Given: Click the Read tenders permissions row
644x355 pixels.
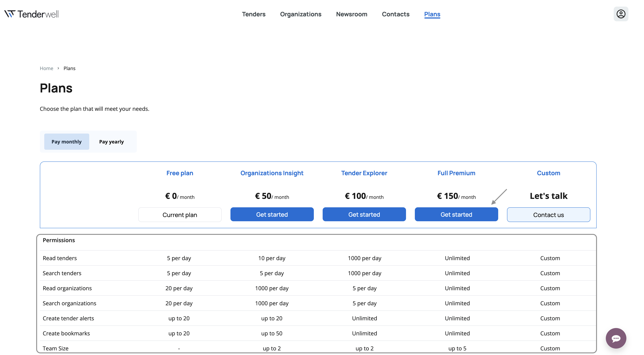Looking at the screenshot, I should tap(60, 258).
